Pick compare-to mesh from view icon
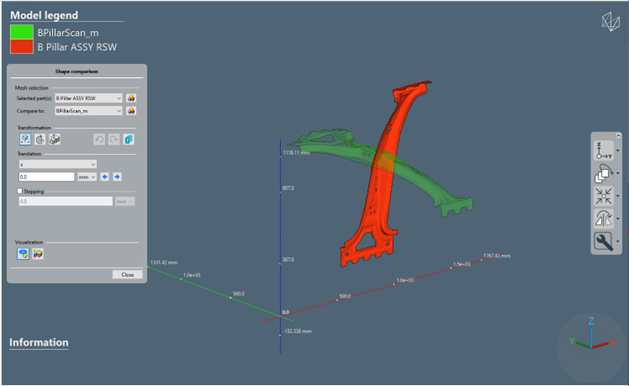The width and height of the screenshot is (629, 386). tap(131, 111)
